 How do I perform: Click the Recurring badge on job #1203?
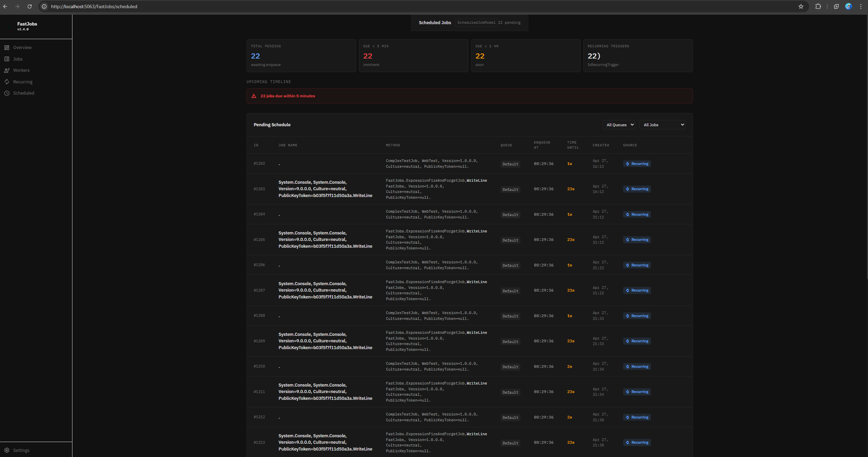[637, 189]
